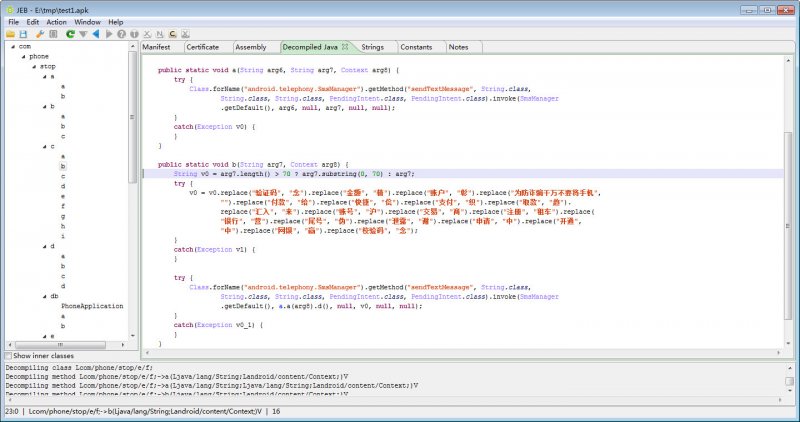Open options via the wrench icon

click(x=40, y=34)
